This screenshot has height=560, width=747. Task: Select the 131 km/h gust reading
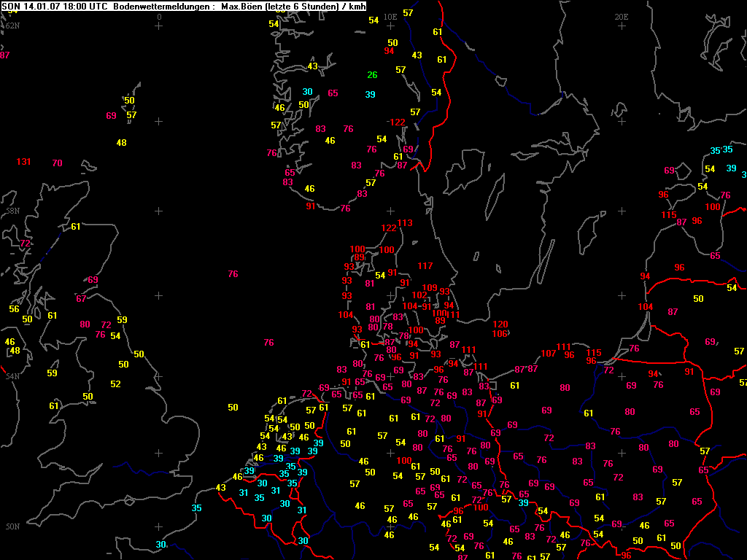click(24, 162)
